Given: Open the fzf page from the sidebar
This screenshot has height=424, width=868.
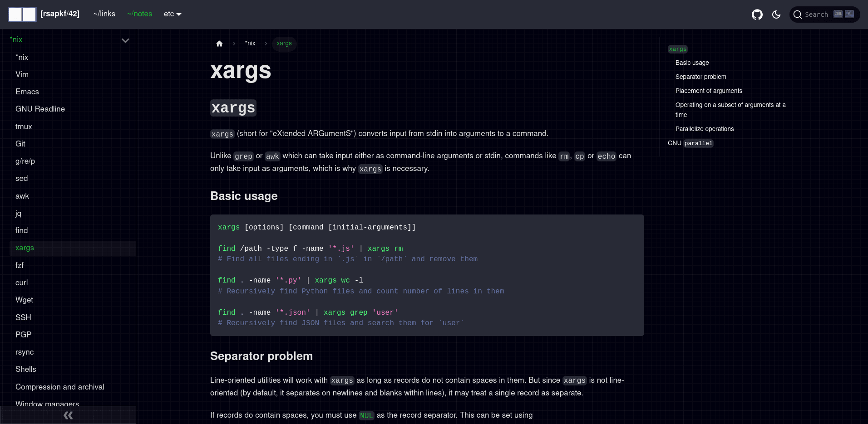Looking at the screenshot, I should [20, 265].
